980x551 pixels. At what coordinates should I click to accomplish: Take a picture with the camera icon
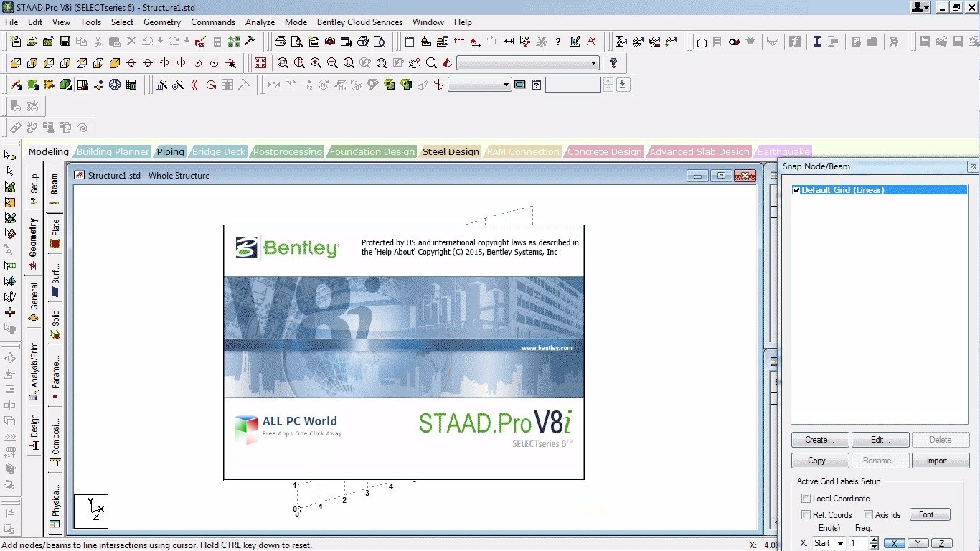(x=330, y=41)
